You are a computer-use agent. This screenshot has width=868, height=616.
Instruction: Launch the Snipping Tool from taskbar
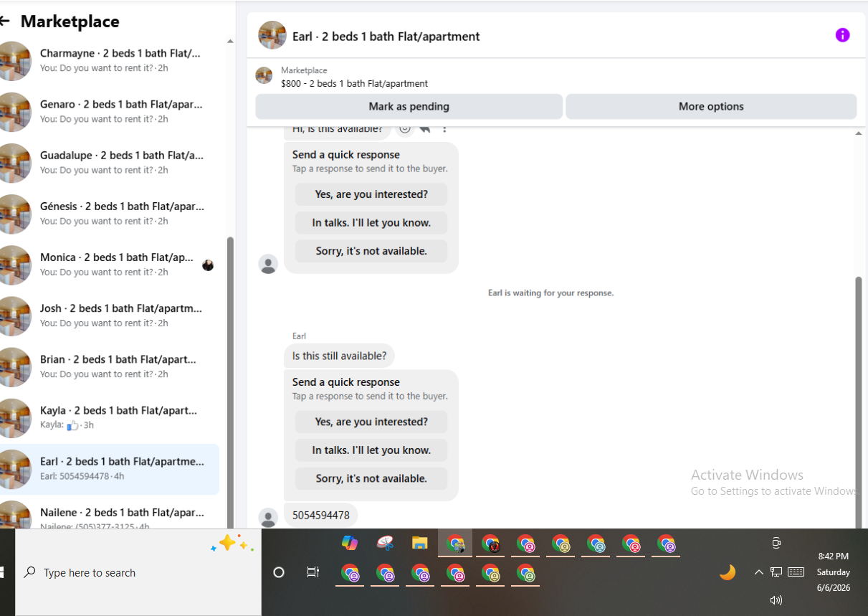pyautogui.click(x=385, y=544)
